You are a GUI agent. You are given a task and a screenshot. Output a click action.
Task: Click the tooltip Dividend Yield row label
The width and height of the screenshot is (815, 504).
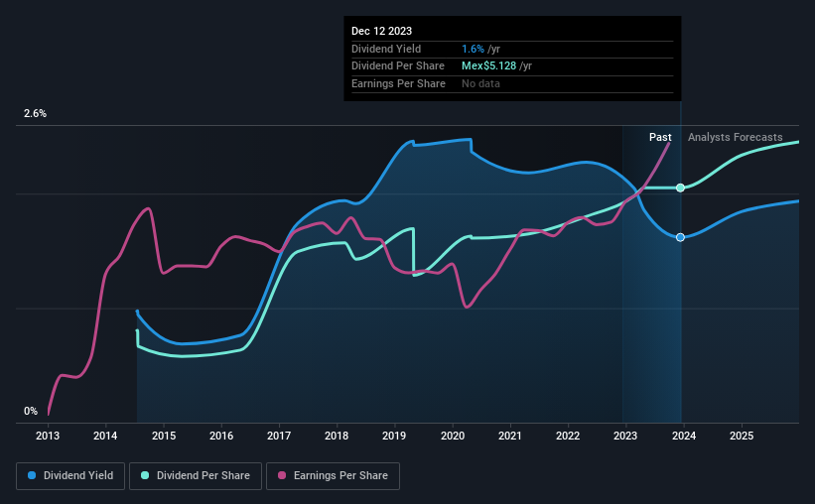(386, 49)
